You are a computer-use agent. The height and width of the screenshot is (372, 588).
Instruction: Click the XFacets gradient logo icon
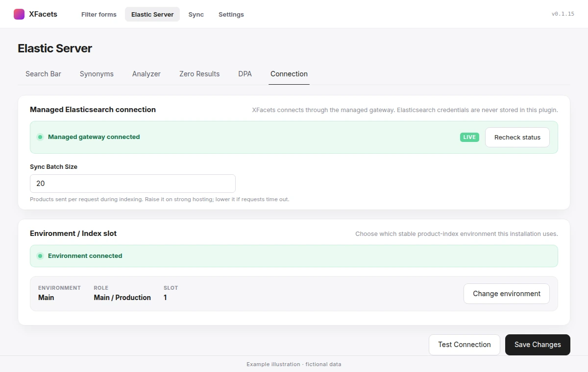pyautogui.click(x=19, y=14)
